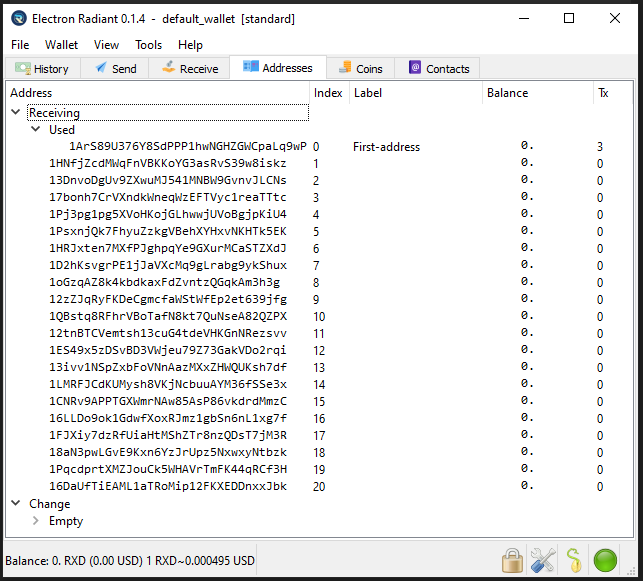Viewport: 643px width, 581px height.
Task: Click the green network status indicator
Action: pos(605,559)
